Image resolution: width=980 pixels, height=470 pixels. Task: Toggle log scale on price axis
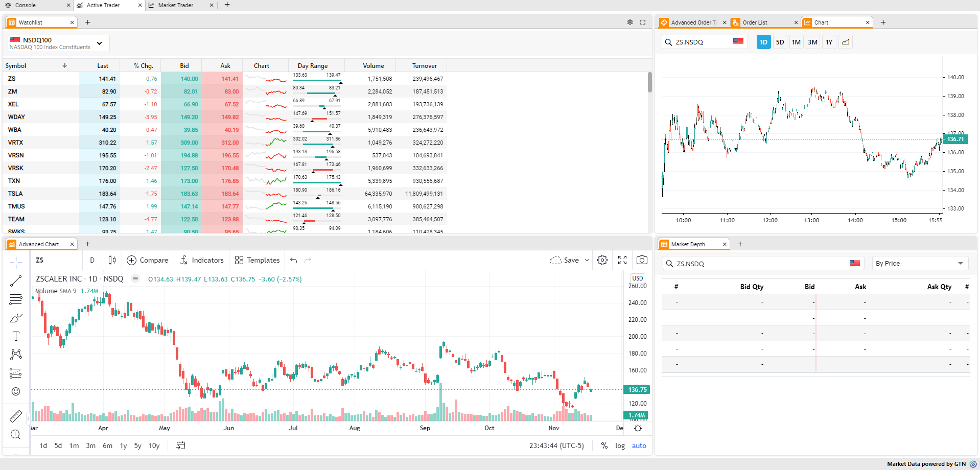pyautogui.click(x=620, y=445)
